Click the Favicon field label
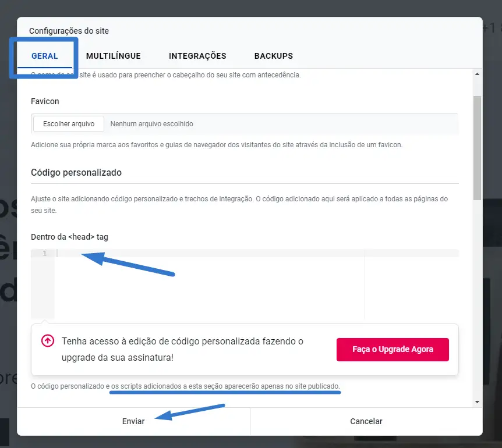 click(45, 101)
